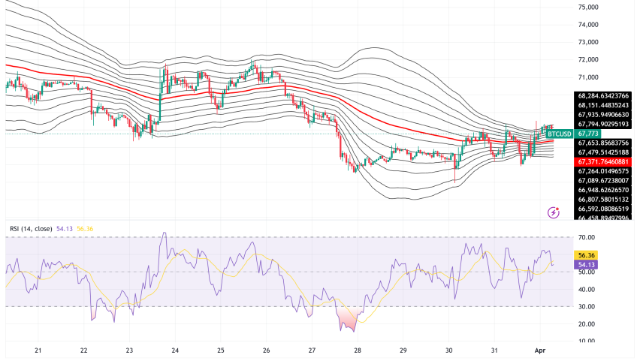640x364 pixels.
Task: Click the purple 54.13 tag on RSI axis
Action: point(587,264)
